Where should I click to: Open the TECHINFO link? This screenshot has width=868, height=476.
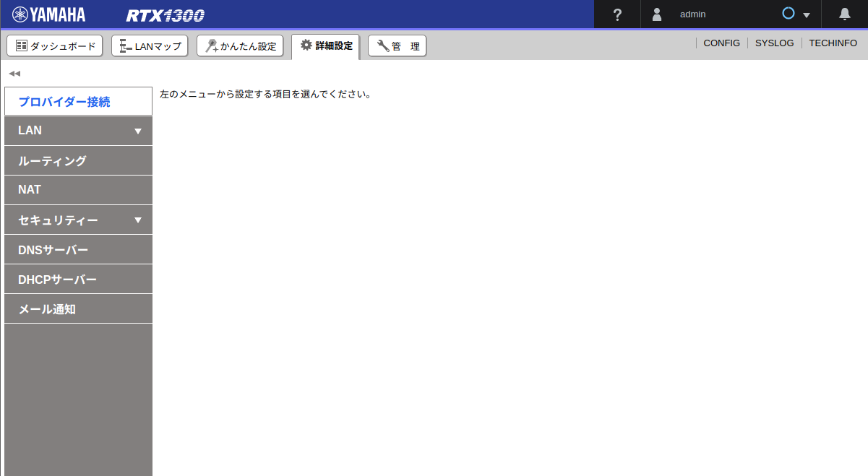click(833, 43)
